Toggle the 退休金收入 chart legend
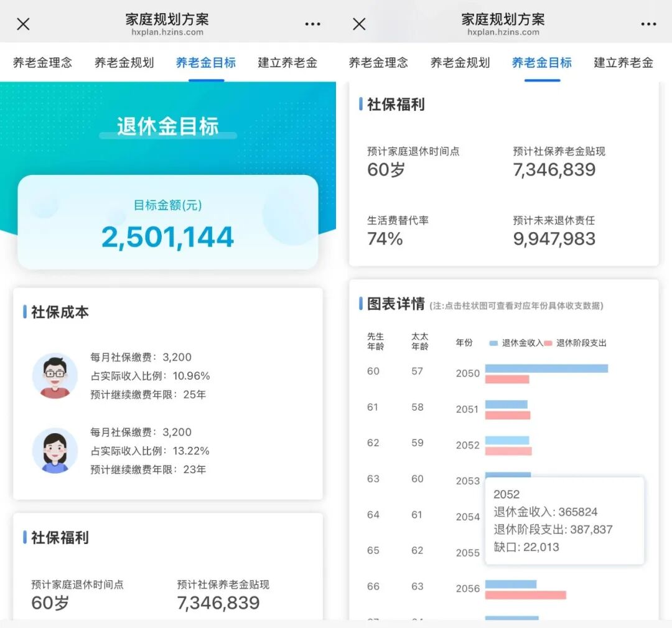Screen dimensions: 672x628 pos(513,342)
